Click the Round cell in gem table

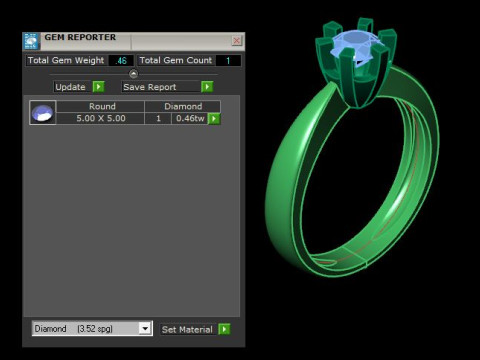[x=101, y=106]
